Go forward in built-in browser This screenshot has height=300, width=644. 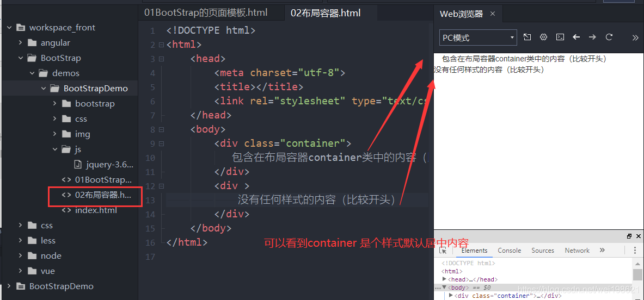tap(592, 37)
